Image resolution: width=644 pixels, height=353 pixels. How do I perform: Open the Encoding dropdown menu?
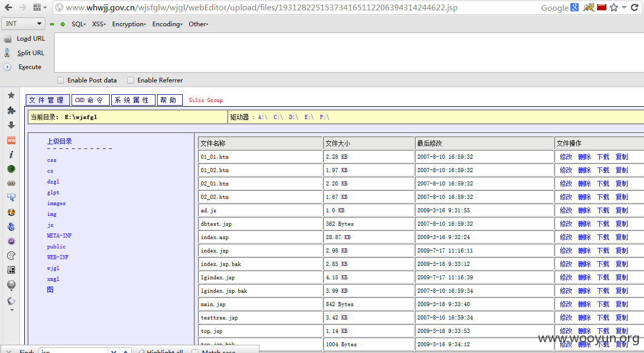click(167, 24)
